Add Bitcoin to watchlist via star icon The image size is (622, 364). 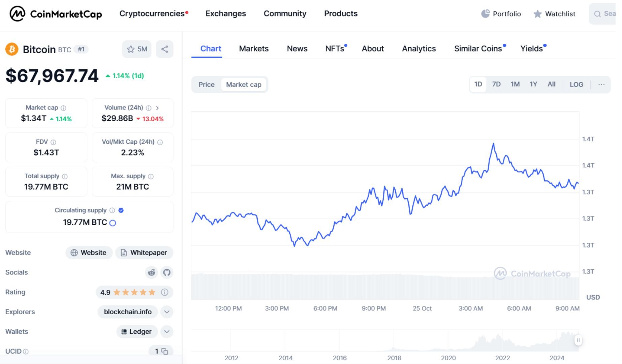point(131,49)
